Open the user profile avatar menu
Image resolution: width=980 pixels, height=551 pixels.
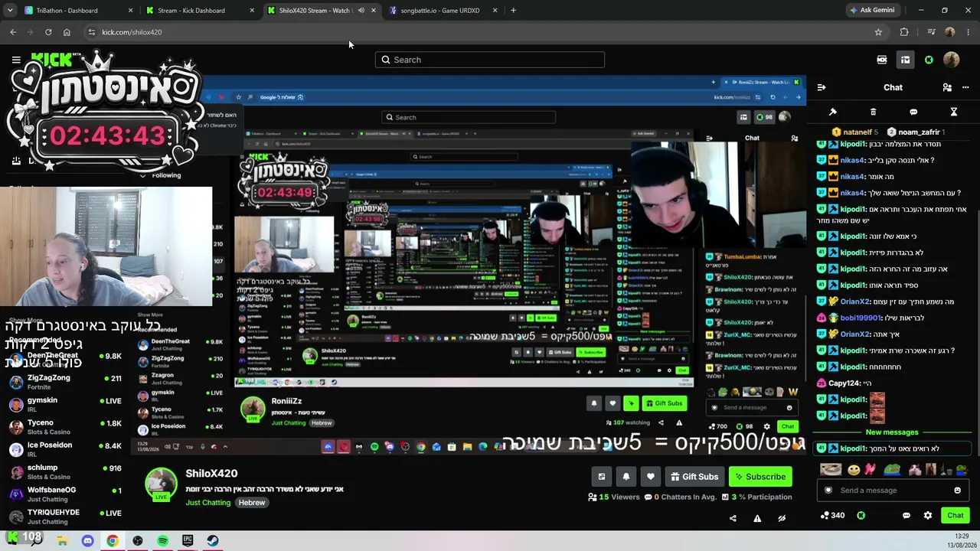pos(952,60)
